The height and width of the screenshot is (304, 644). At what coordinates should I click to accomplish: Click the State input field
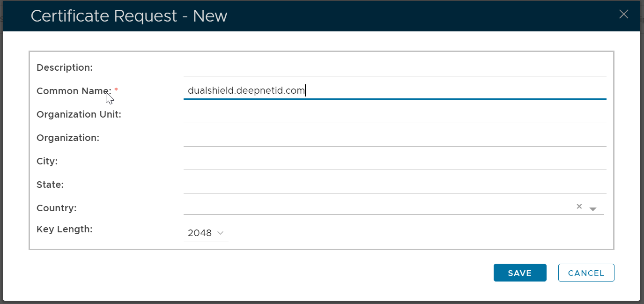pyautogui.click(x=394, y=185)
